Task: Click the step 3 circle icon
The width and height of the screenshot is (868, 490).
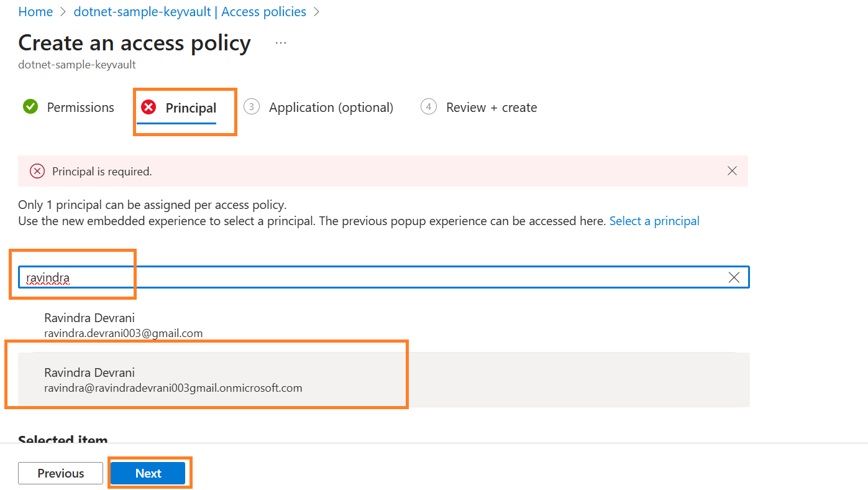Action: click(x=252, y=107)
